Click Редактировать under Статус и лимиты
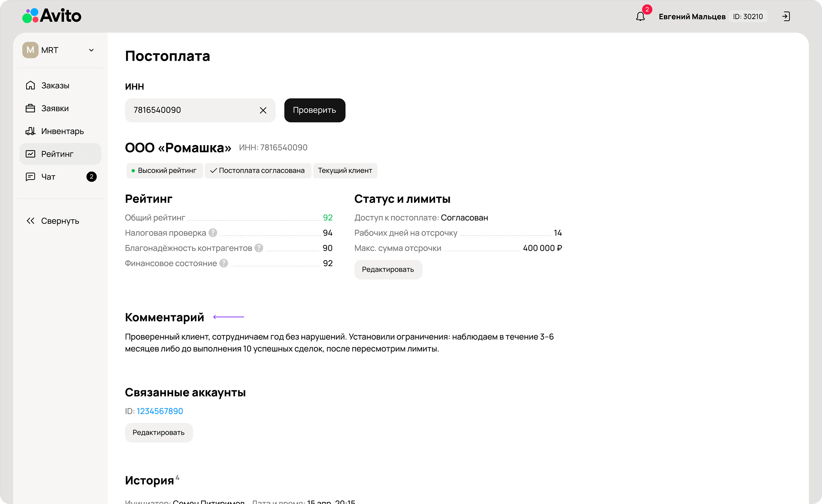 point(388,269)
